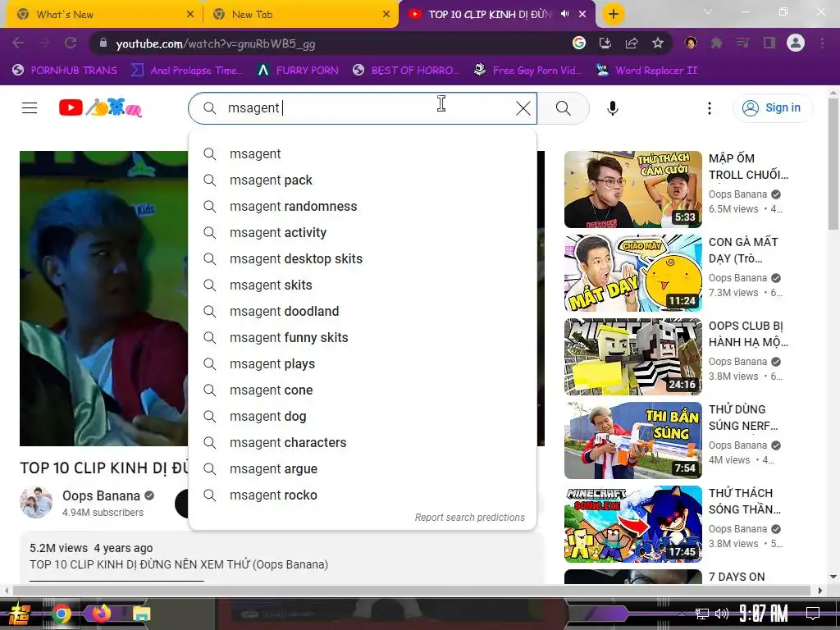Open the OOPS CLUB BỊ HÀNH HẠ video thumbnail
The height and width of the screenshot is (630, 840).
pos(632,356)
